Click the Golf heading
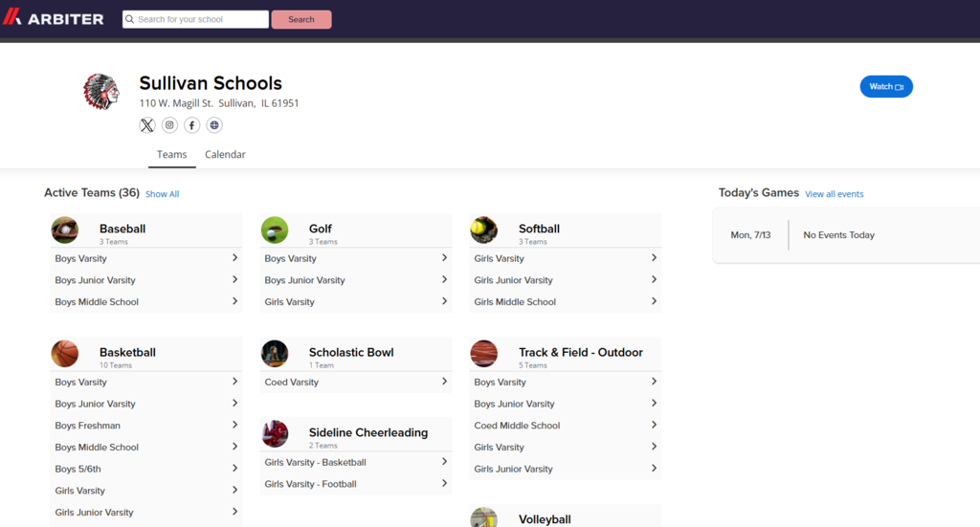 (x=320, y=229)
